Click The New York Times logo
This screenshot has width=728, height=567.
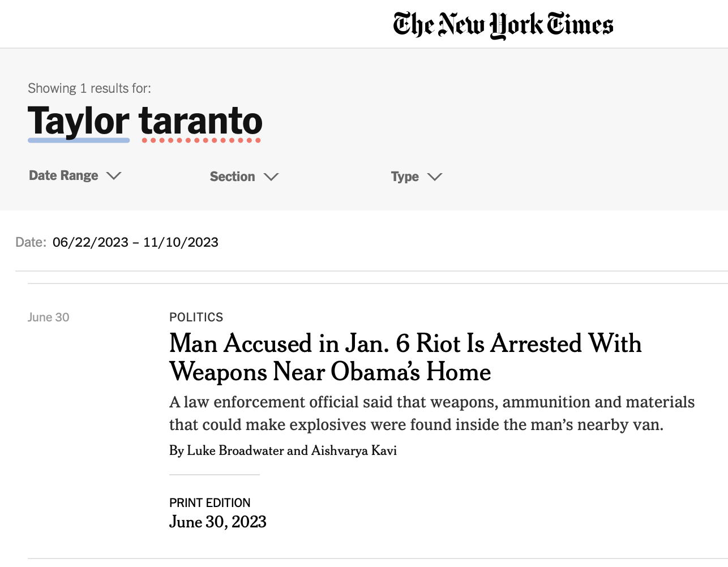(503, 25)
